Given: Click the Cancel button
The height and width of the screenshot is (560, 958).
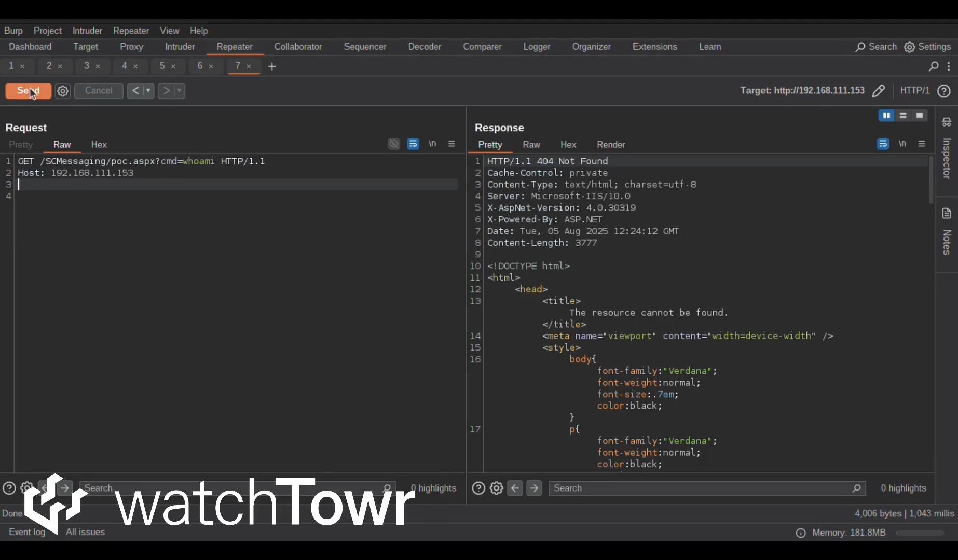Looking at the screenshot, I should pyautogui.click(x=99, y=91).
